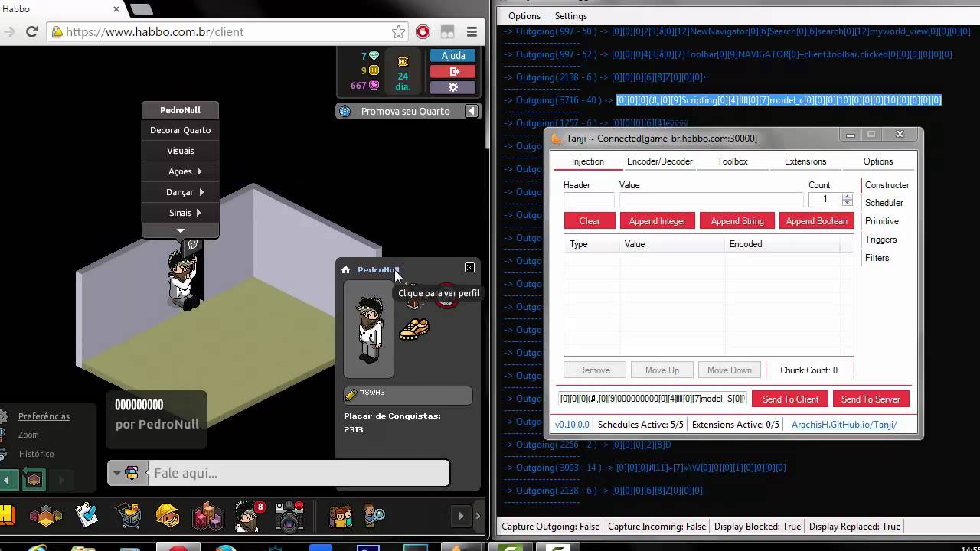Open the quests checklist icon in Habbo toolbar
This screenshot has width=980, height=551.
(87, 515)
